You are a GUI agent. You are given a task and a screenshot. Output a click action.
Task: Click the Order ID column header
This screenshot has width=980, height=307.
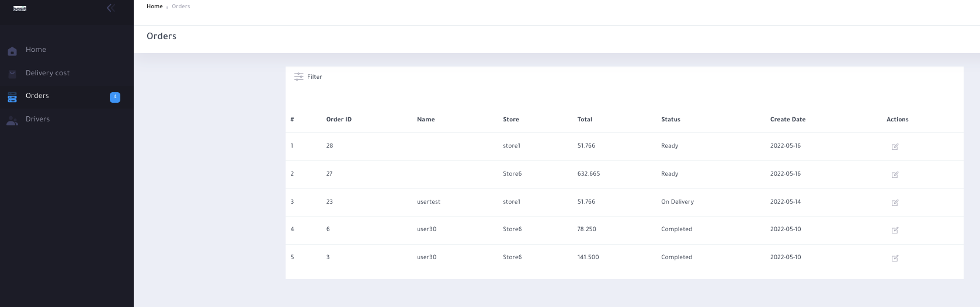pos(339,119)
